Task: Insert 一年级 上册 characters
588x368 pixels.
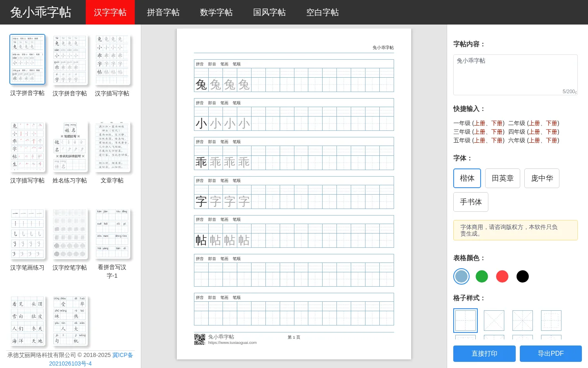Action: (x=480, y=123)
